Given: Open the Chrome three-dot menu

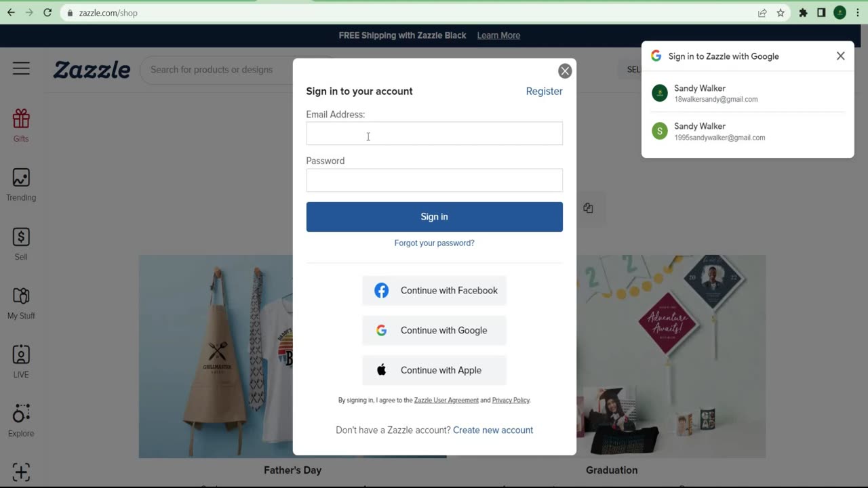Looking at the screenshot, I should [857, 13].
